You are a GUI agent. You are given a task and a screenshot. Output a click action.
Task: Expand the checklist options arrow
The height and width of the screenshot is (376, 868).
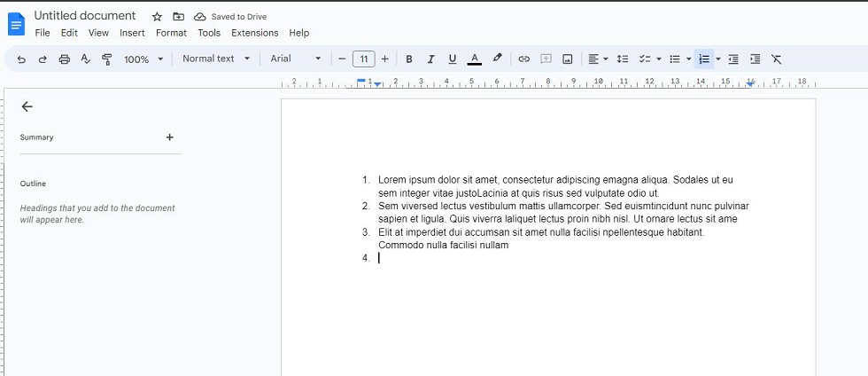tap(659, 59)
